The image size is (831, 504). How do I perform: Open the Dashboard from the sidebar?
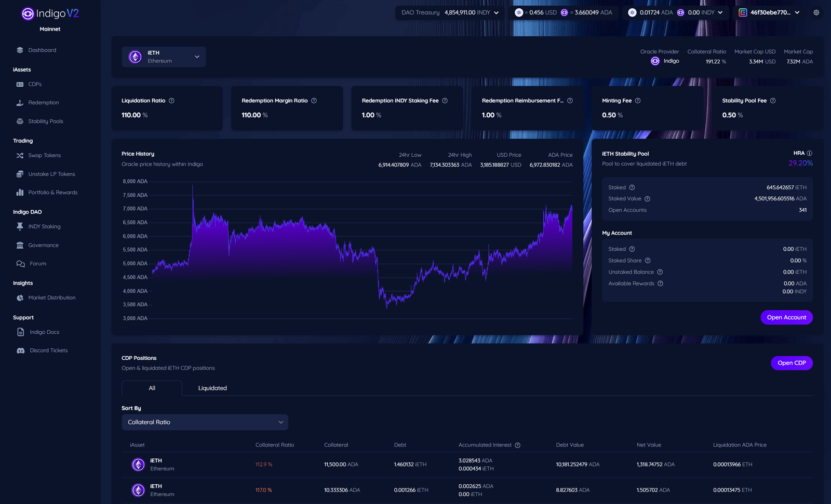(x=42, y=50)
